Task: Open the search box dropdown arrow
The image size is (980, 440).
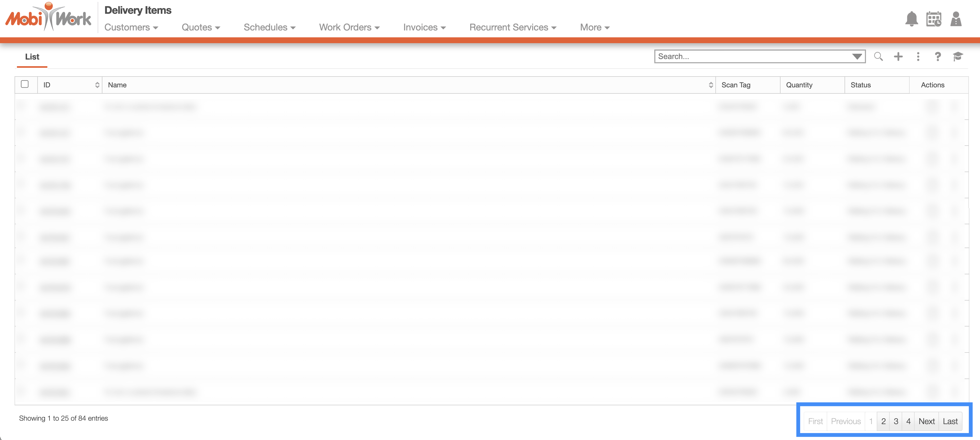Action: [x=857, y=57]
